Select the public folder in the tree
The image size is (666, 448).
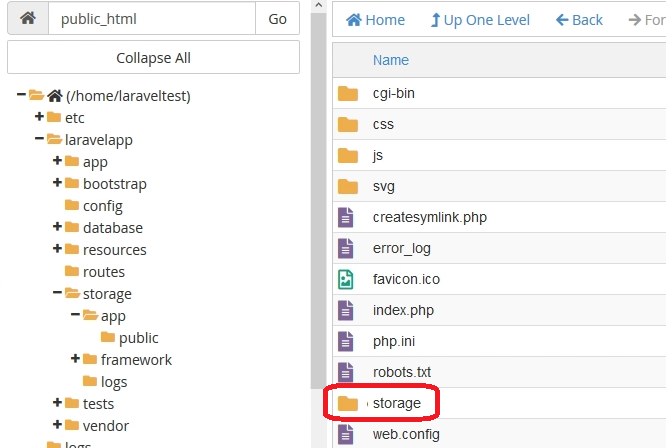coord(138,338)
